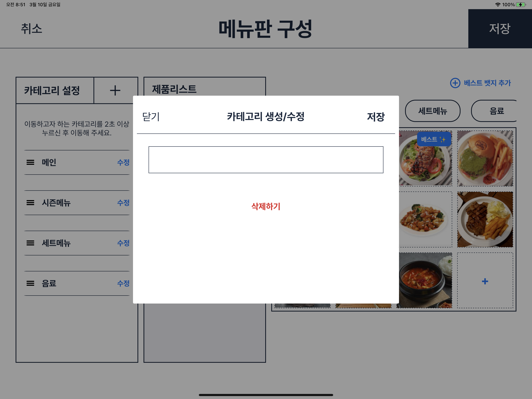532x399 pixels.
Task: Focus the category name input field
Action: pos(266,160)
